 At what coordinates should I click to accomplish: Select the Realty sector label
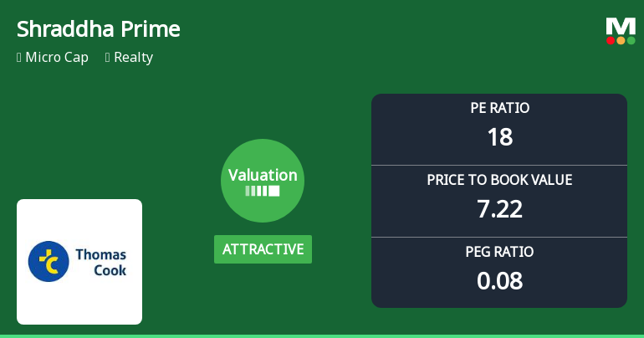[x=133, y=58]
